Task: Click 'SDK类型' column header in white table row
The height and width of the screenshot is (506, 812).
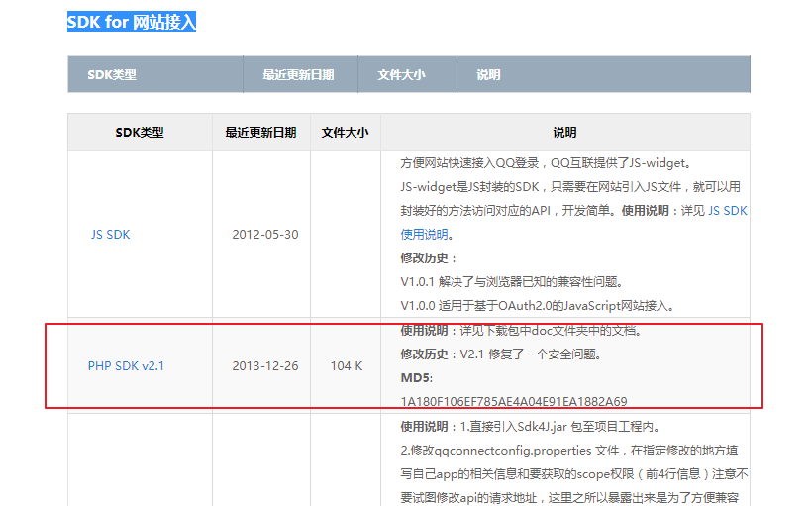Action: 140,133
